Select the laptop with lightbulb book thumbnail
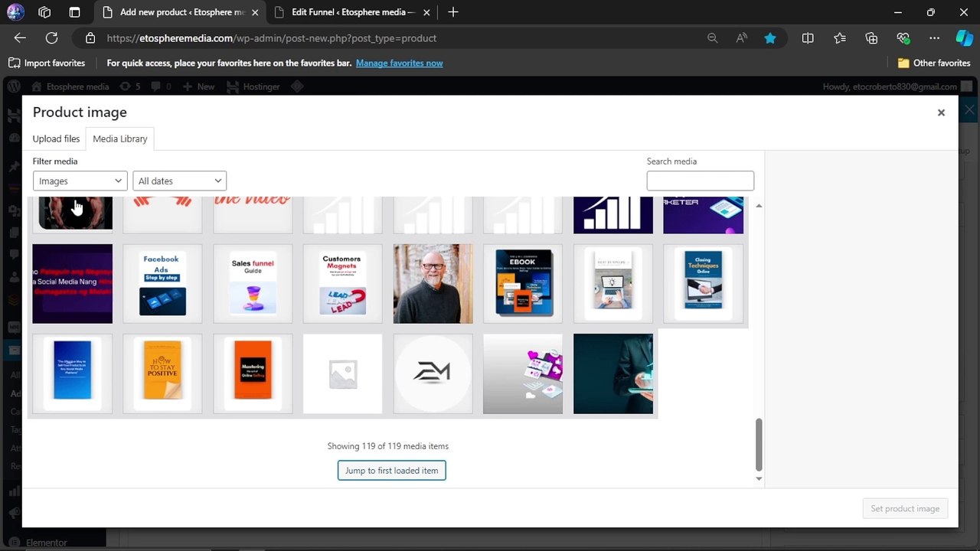Viewport: 980px width, 551px height. coord(613,284)
